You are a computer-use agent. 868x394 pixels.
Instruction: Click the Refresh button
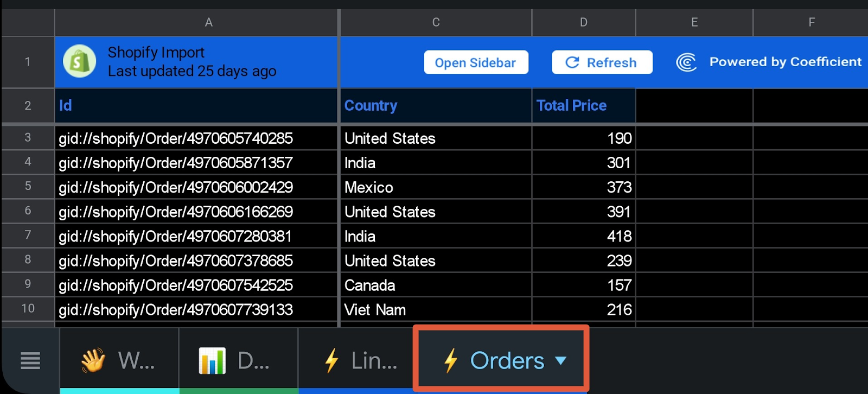point(602,62)
